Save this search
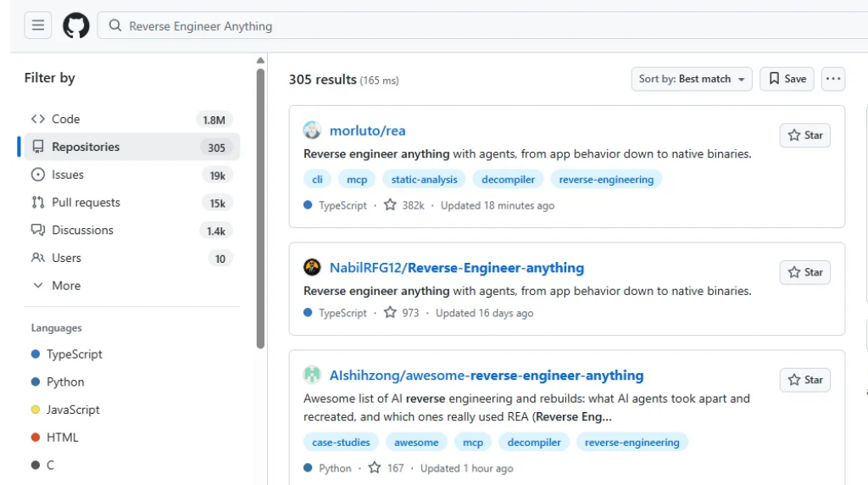This screenshot has height=485, width=868. pos(787,79)
